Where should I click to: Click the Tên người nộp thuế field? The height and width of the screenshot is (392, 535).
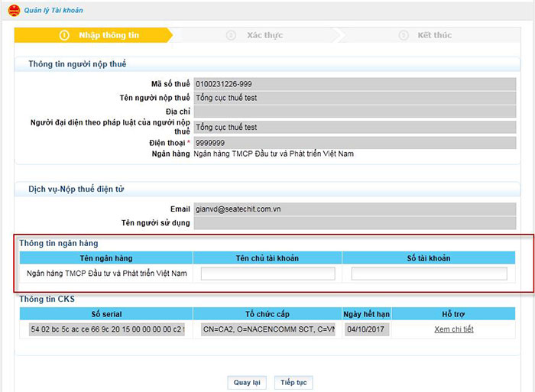click(x=355, y=98)
